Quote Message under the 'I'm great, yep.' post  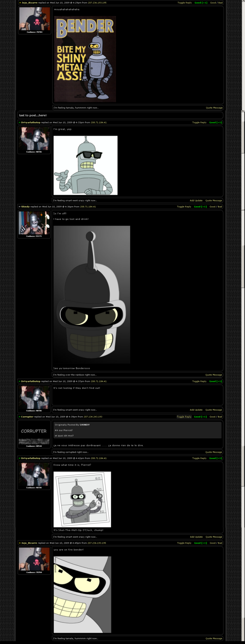point(213,200)
